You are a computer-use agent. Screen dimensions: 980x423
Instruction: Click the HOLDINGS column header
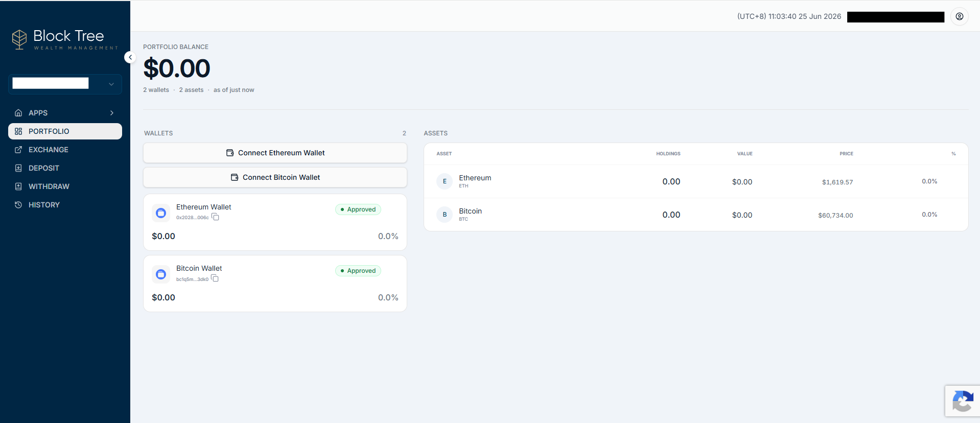point(668,154)
